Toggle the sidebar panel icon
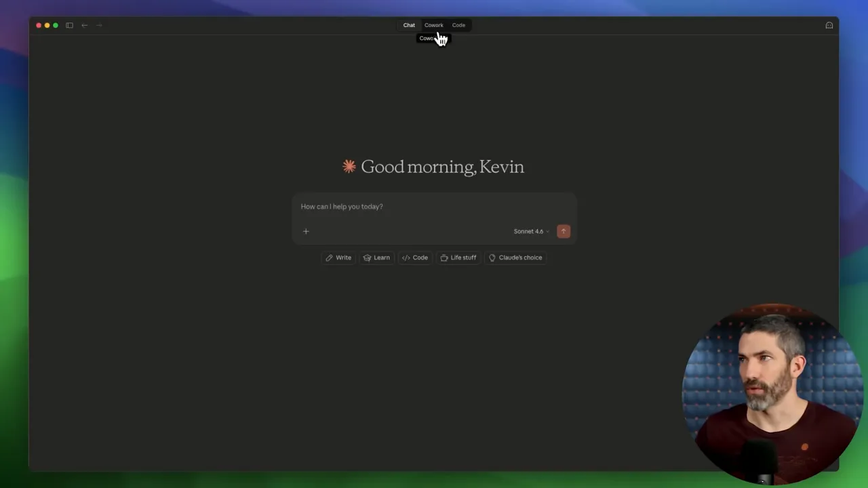The image size is (868, 488). pyautogui.click(x=69, y=25)
